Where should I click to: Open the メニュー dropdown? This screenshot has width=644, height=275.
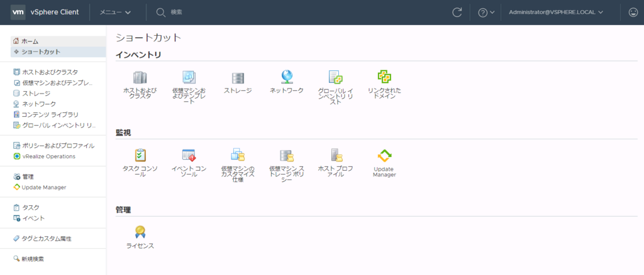tap(115, 13)
